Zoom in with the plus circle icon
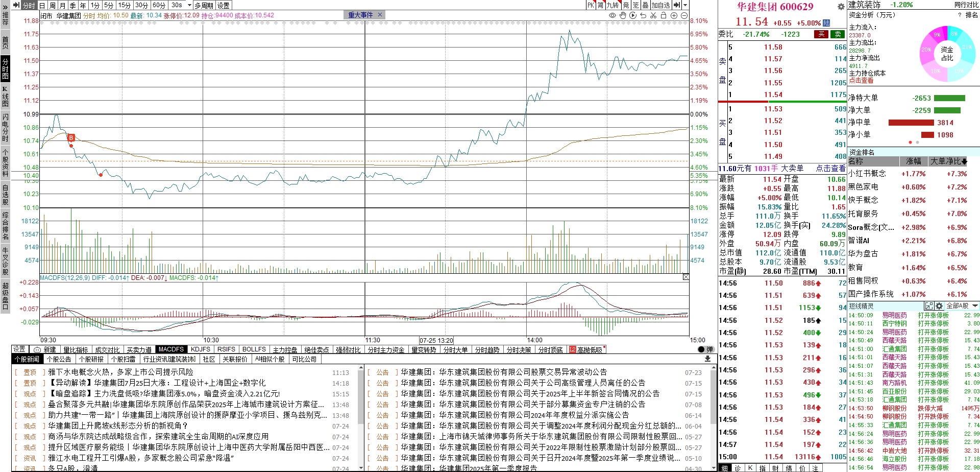This screenshot has height=472, width=980. click(x=674, y=15)
